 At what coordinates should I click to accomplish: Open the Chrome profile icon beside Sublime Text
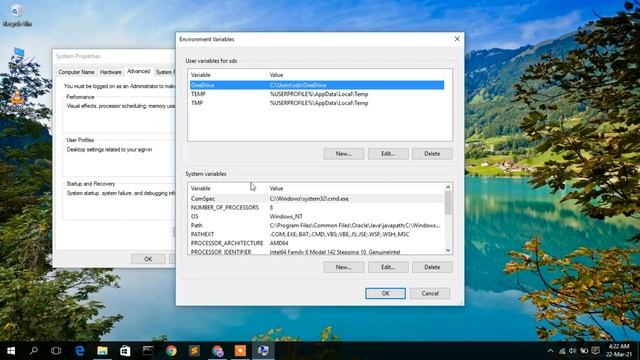(x=218, y=351)
